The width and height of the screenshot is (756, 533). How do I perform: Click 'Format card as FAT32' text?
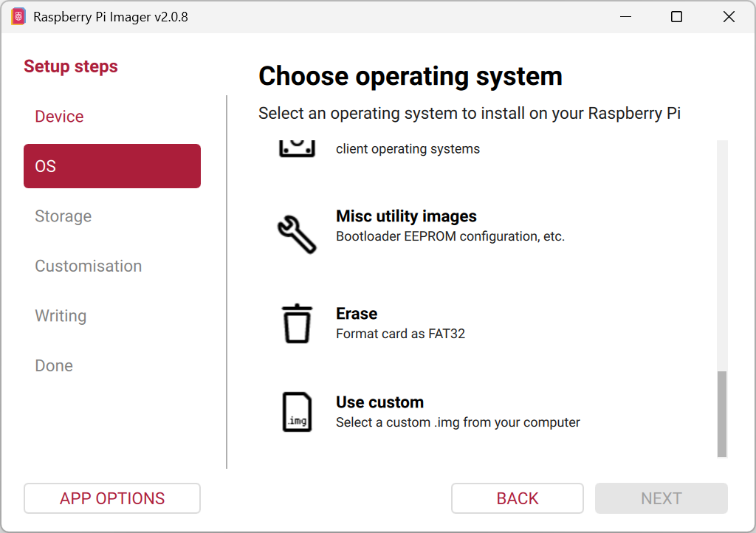click(x=401, y=334)
